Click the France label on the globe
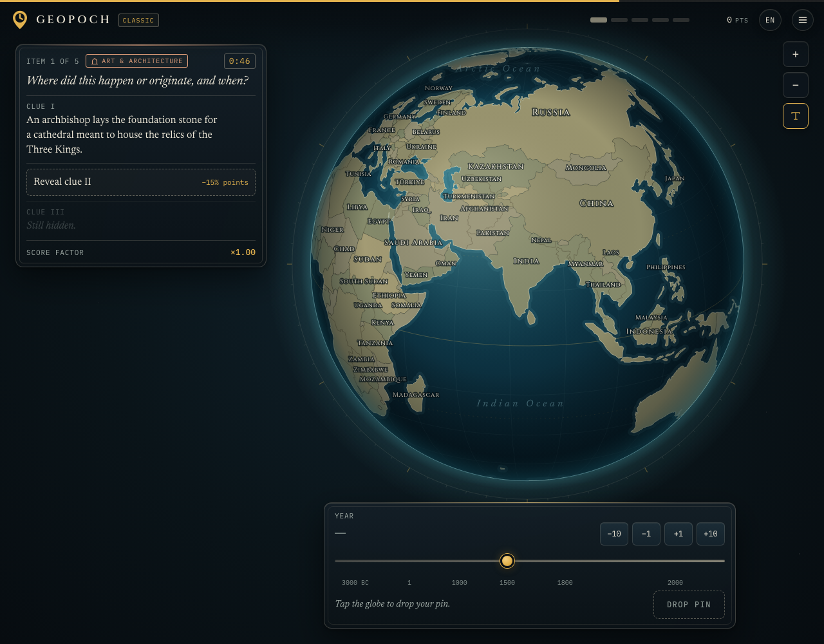Screen dimensions: 824x644 (x=382, y=130)
